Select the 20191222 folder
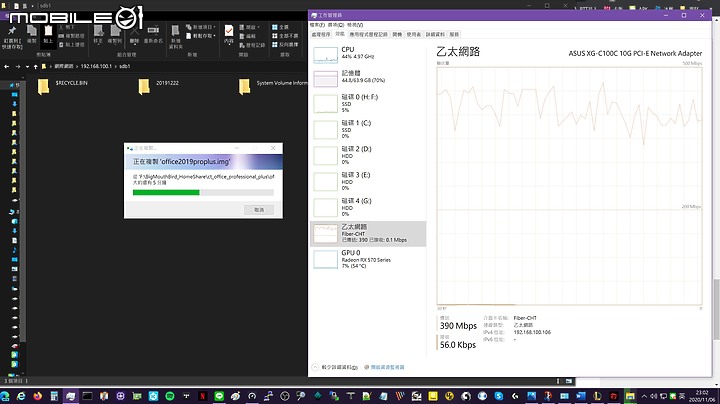Screen dimensions: 720x404 (x=158, y=85)
